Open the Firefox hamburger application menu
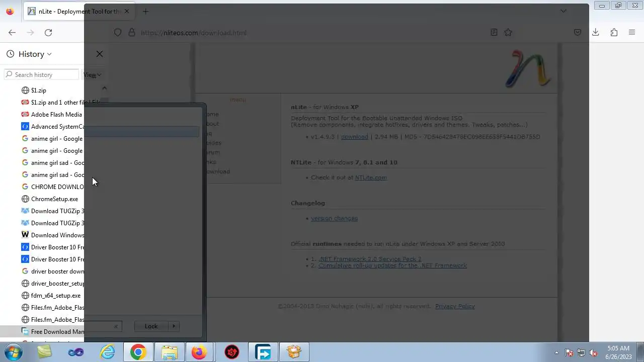644x362 pixels. coord(632,32)
